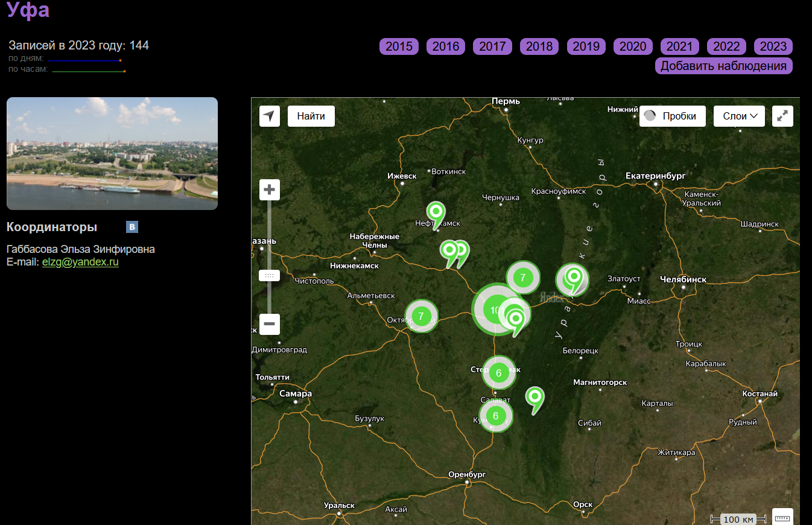Switch map to fullscreen mode
The width and height of the screenshot is (812, 525).
[x=782, y=116]
